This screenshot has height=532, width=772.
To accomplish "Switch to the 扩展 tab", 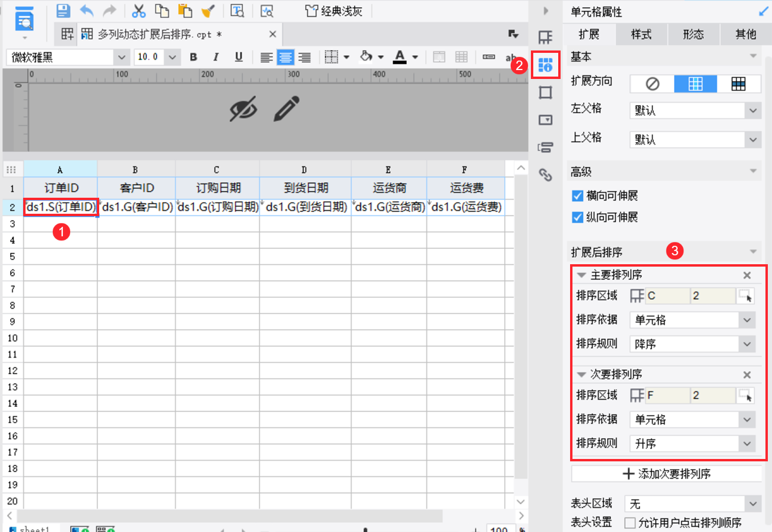I will tap(589, 34).
